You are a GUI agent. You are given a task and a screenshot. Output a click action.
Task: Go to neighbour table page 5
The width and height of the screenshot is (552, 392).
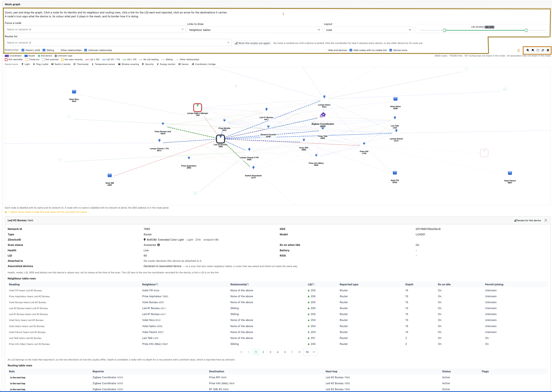[x=285, y=352]
